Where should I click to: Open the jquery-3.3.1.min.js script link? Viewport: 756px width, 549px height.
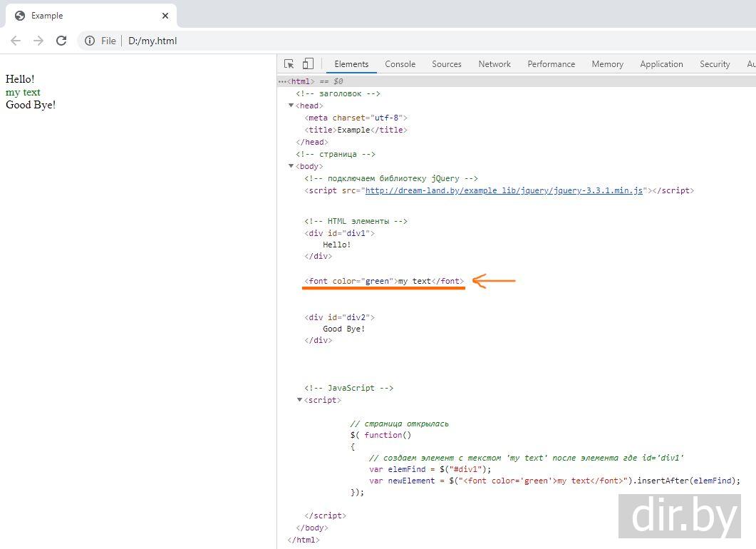click(x=504, y=190)
